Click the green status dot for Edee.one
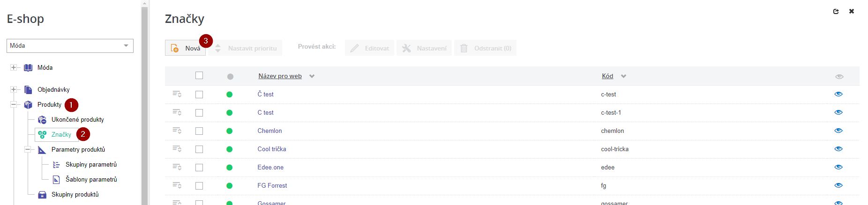This screenshot has width=868, height=205. pos(229,167)
